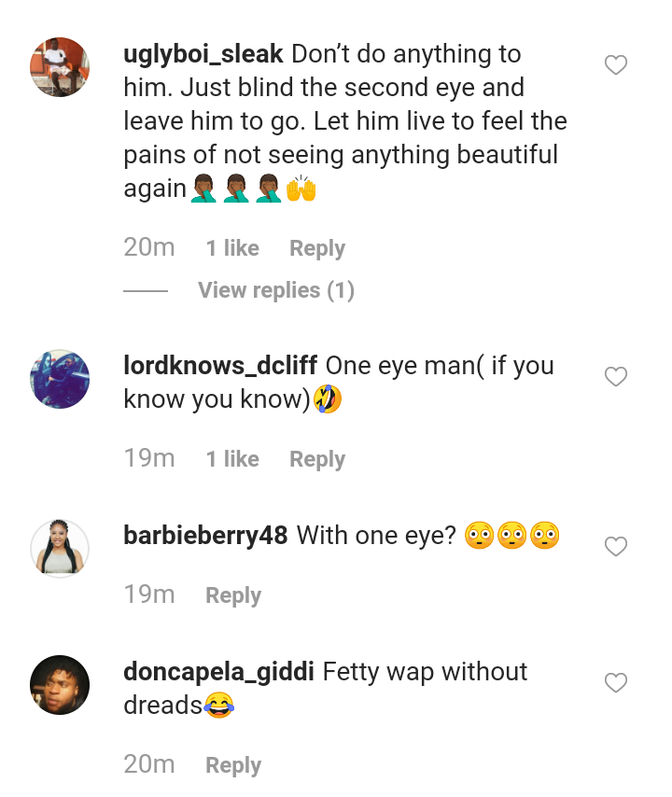Open uglyboi_sleak's profile picture
672x797 pixels.
[x=60, y=67]
